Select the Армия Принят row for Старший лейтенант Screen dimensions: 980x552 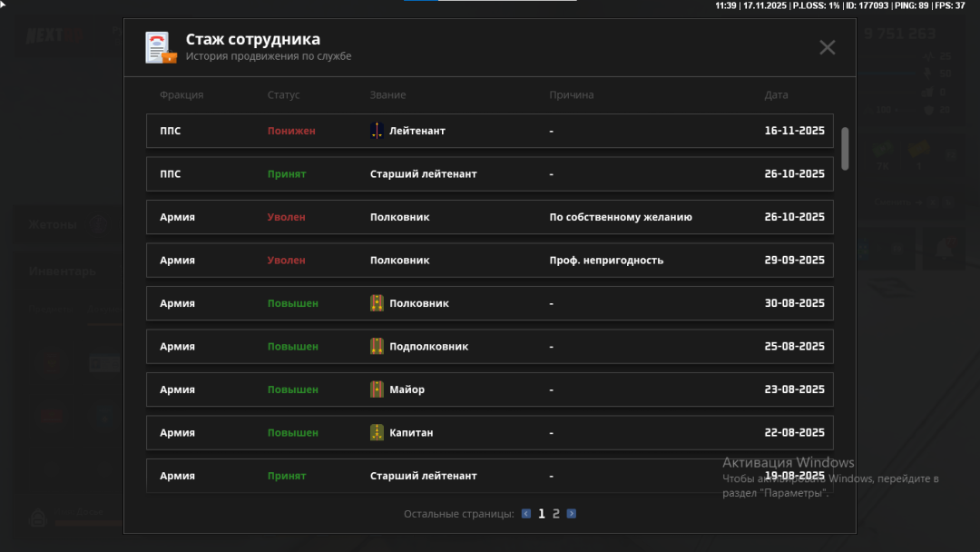click(x=489, y=475)
